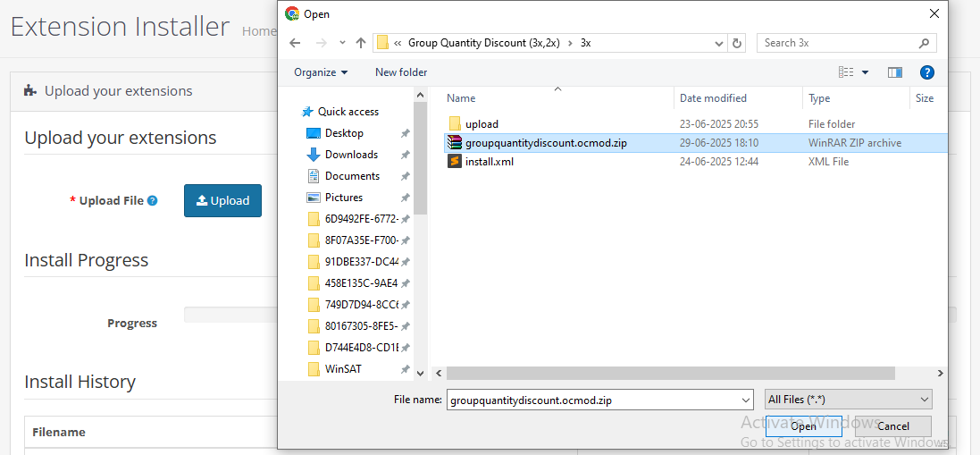Select 458E135C-9AE4 pinned folder
The image size is (980, 455).
pyautogui.click(x=361, y=283)
